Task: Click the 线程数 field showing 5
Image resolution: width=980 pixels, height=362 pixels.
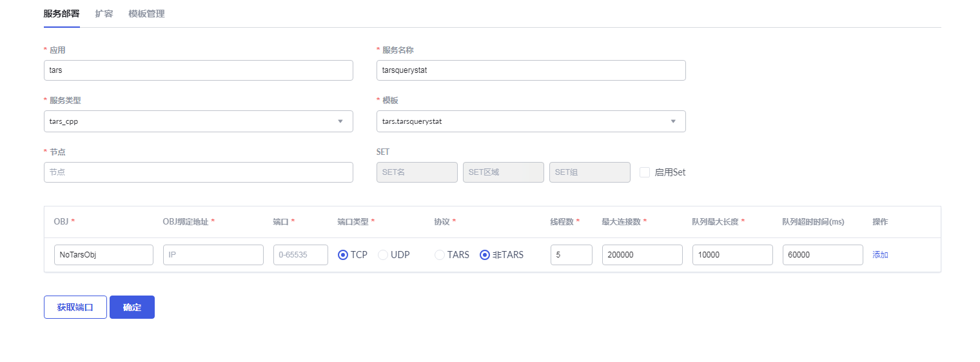Action: (571, 255)
